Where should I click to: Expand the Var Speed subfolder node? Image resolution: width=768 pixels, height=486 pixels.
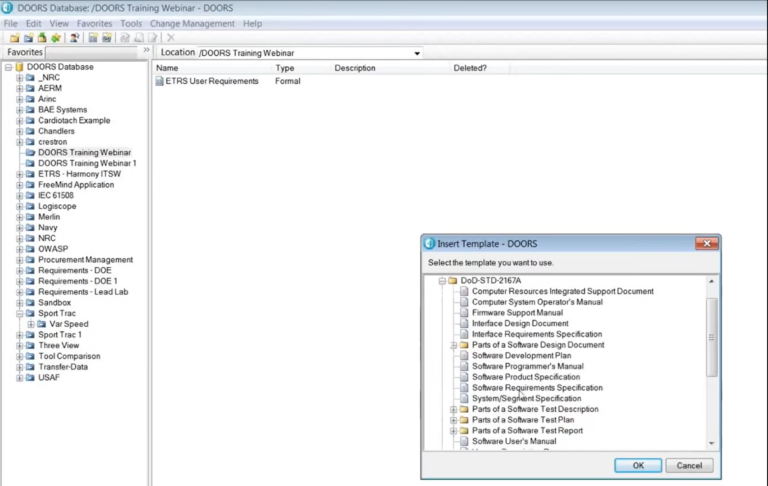(30, 324)
